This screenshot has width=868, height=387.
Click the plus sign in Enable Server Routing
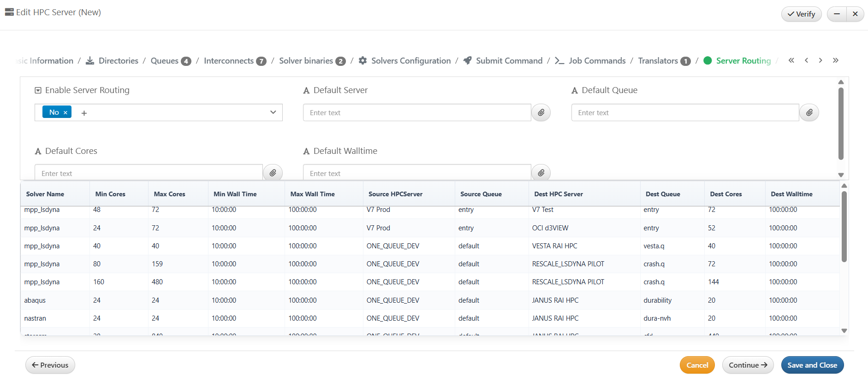coord(84,113)
